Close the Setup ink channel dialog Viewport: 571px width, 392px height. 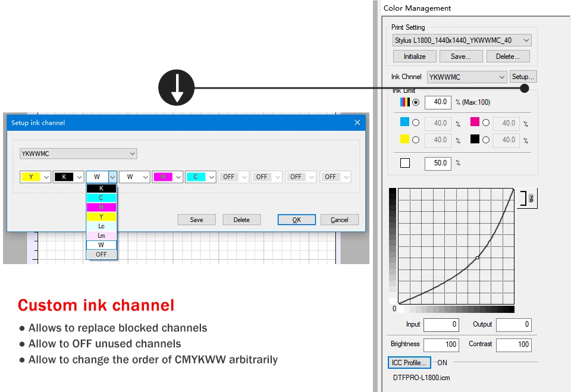click(357, 123)
